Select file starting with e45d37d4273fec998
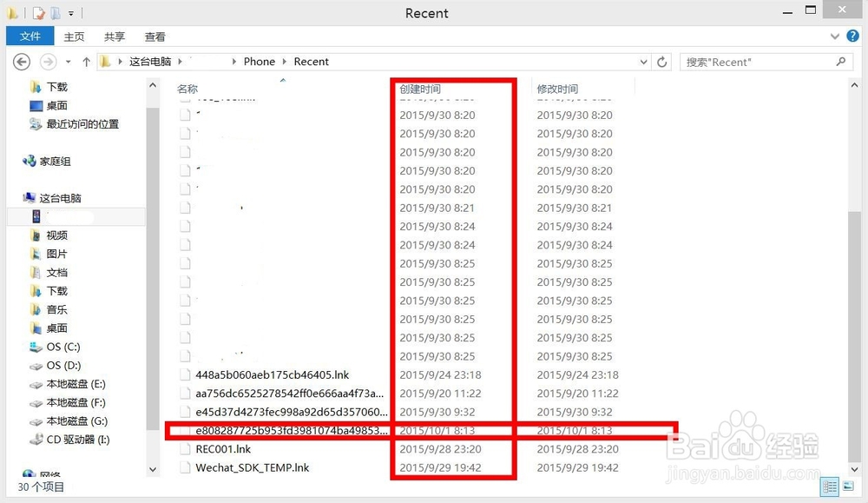 click(291, 412)
